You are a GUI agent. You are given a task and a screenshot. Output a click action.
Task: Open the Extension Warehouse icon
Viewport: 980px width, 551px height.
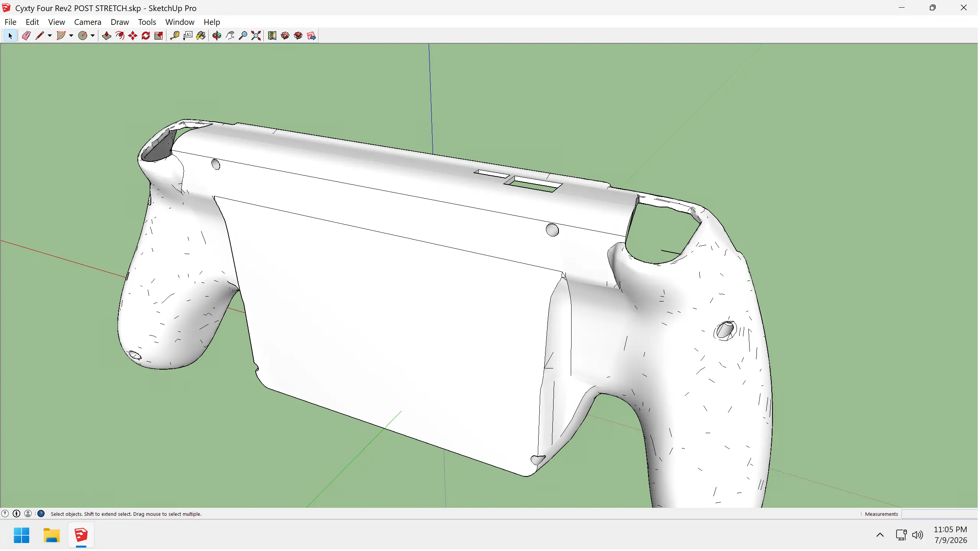[298, 36]
